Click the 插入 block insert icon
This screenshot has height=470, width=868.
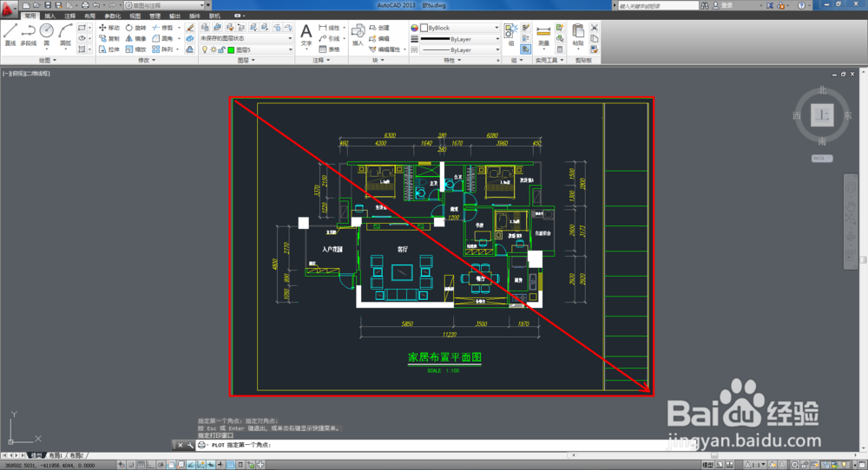point(358,35)
